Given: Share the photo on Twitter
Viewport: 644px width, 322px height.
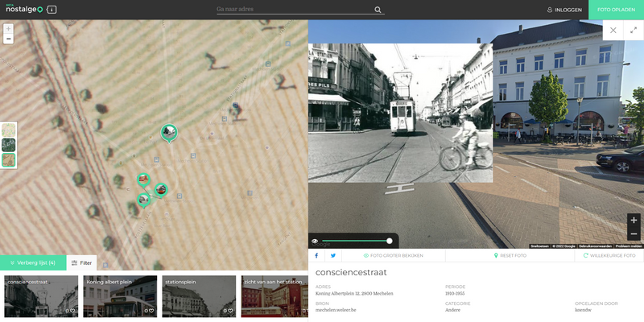Looking at the screenshot, I should (x=333, y=255).
